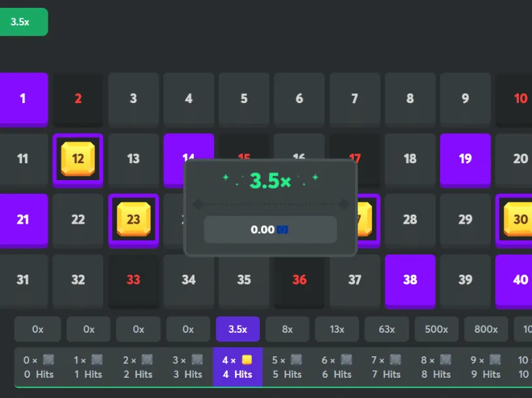Image resolution: width=532 pixels, height=398 pixels.
Task: Click the grey gem icon beside 0 ×
Action: click(48, 360)
